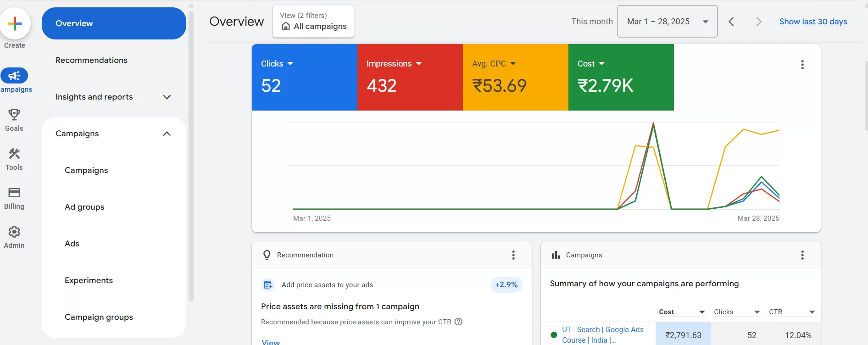Open Ad groups in the navigation

pyautogui.click(x=84, y=207)
